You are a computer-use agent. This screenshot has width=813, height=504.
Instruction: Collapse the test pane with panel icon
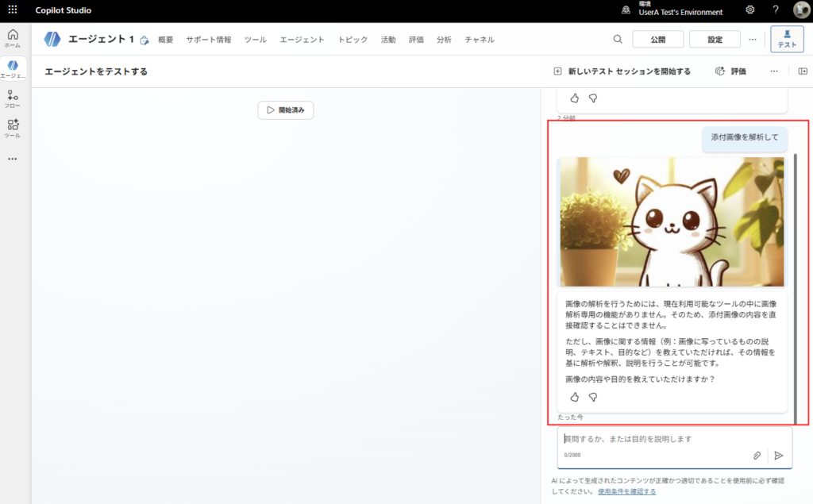[803, 71]
